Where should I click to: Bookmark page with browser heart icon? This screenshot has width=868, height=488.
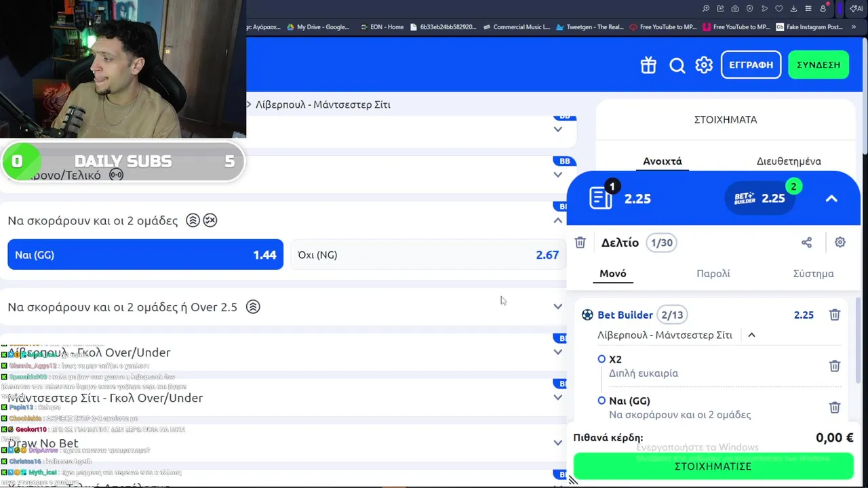coord(778,9)
